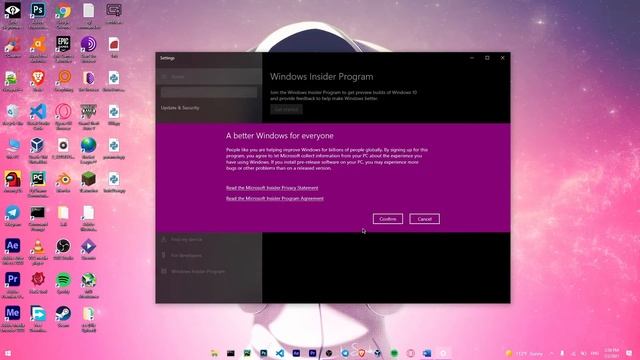Click the weather widget on the taskbar
Screen dimensions: 640x360
tap(524, 353)
